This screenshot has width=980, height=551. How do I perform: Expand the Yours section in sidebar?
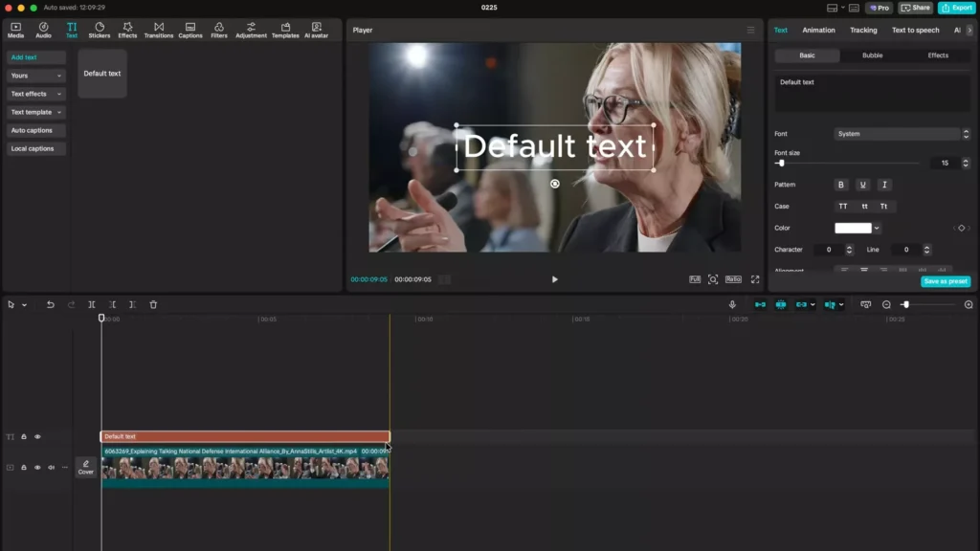click(35, 75)
